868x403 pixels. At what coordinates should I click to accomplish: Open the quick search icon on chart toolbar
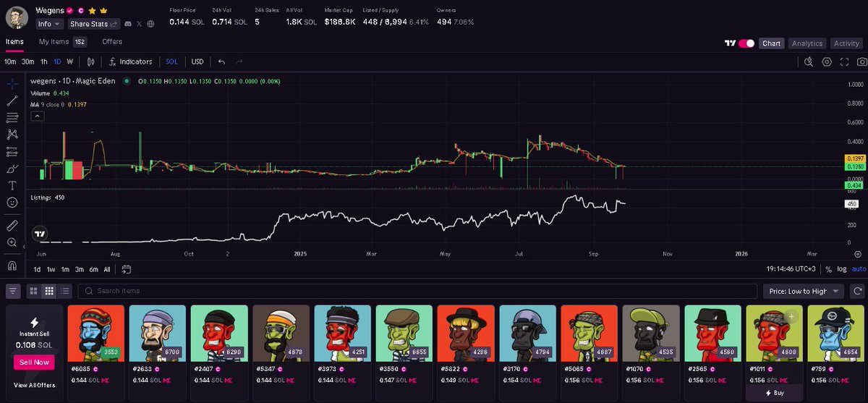tap(809, 62)
